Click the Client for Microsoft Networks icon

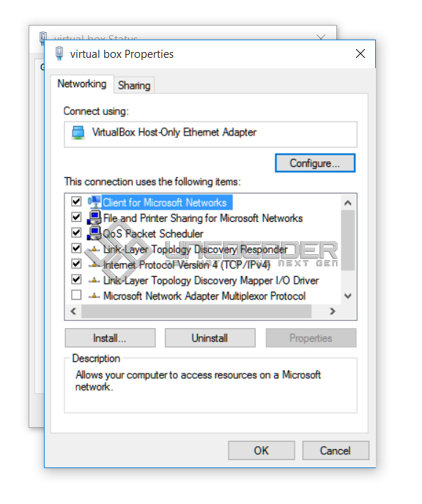click(95, 202)
